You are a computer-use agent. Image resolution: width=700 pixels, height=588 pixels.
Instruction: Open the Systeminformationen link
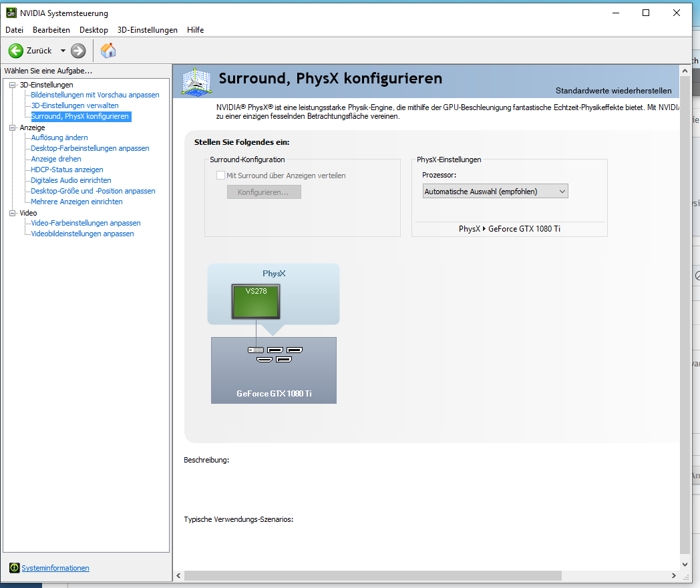pos(55,568)
